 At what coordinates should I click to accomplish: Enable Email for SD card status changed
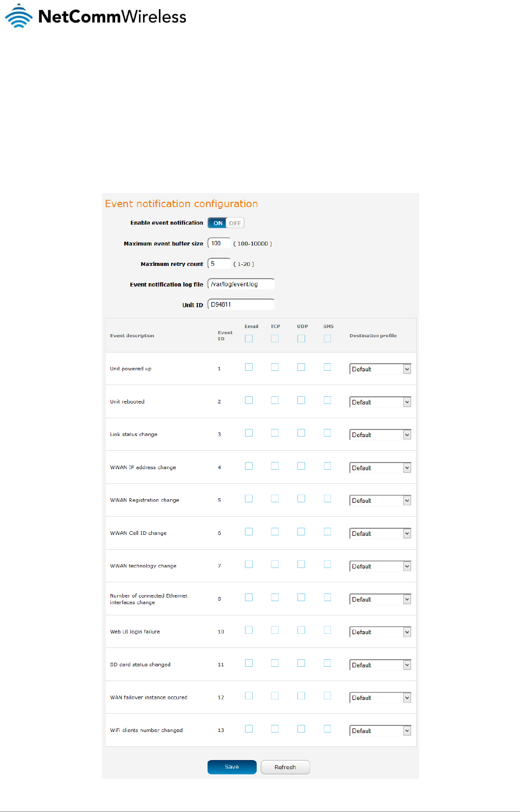249,663
